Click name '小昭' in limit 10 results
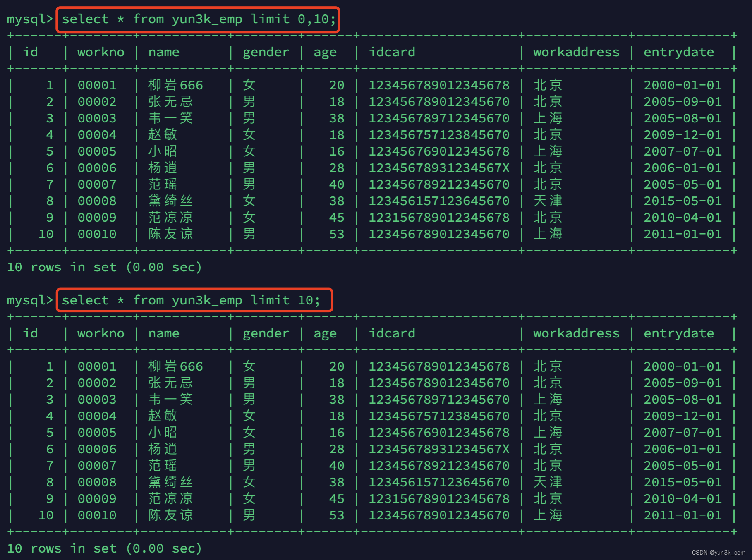The height and width of the screenshot is (560, 752). 163,433
